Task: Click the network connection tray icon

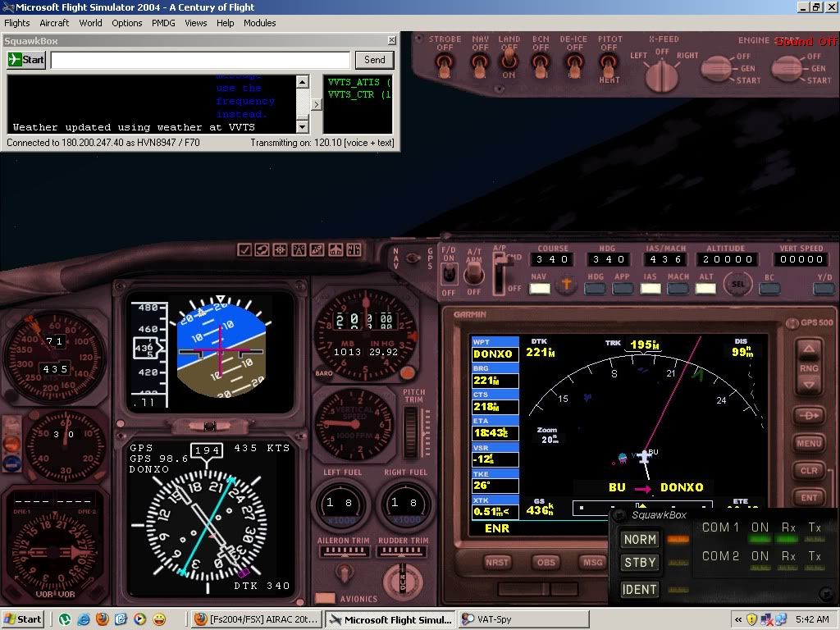Action: (781, 619)
